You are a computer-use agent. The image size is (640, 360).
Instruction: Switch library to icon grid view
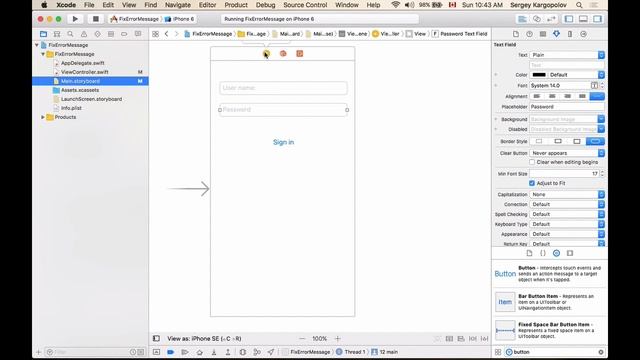click(x=498, y=352)
